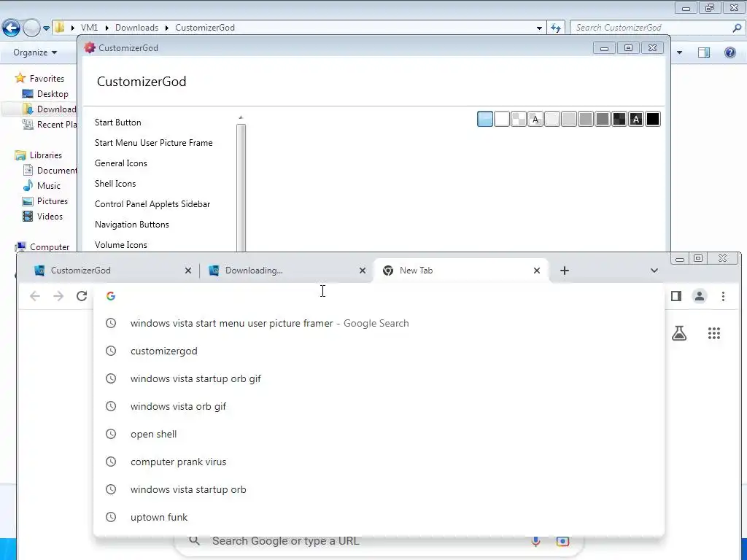747x560 pixels.
Task: Select Navigation Buttons category
Action: point(131,225)
